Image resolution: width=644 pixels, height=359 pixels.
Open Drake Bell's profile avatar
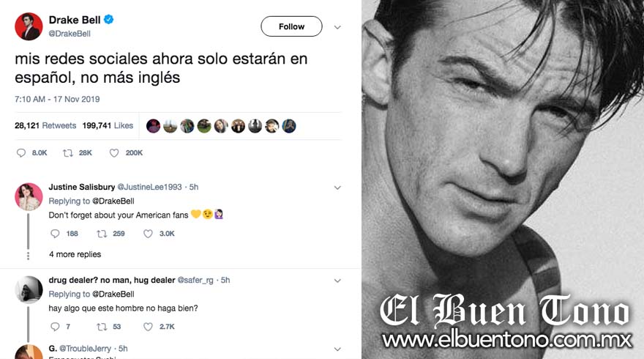pos(29,26)
